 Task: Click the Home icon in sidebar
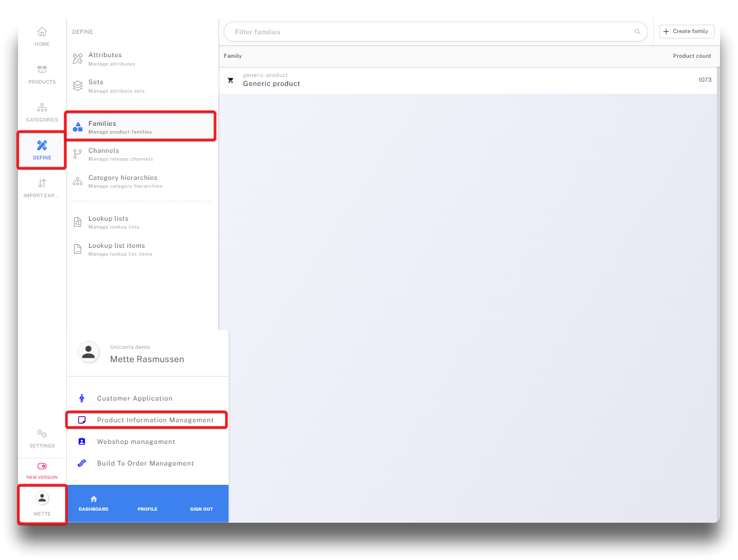coord(42,32)
